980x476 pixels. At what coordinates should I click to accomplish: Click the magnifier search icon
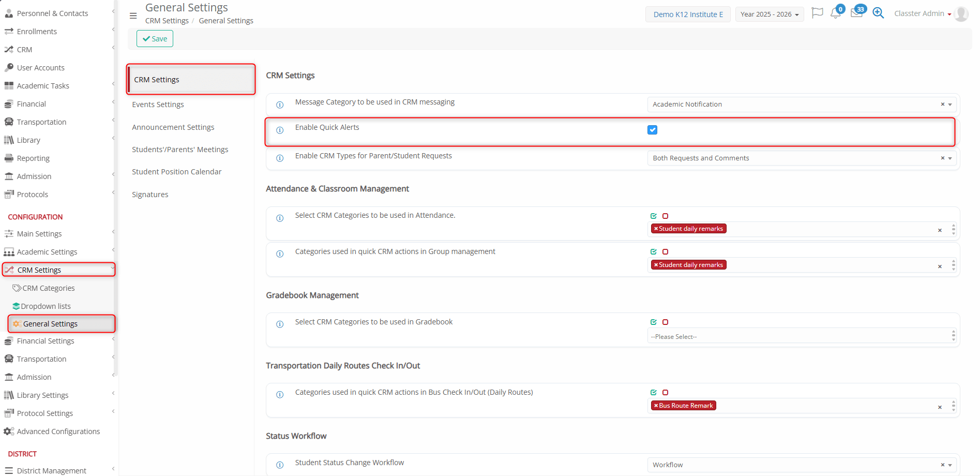coord(878,13)
